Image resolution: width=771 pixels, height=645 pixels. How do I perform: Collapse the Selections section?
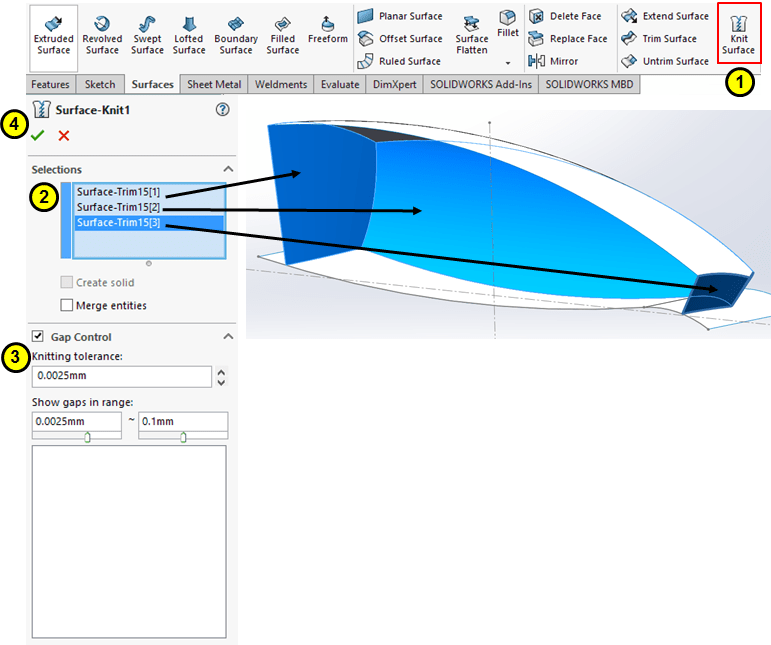pyautogui.click(x=228, y=170)
